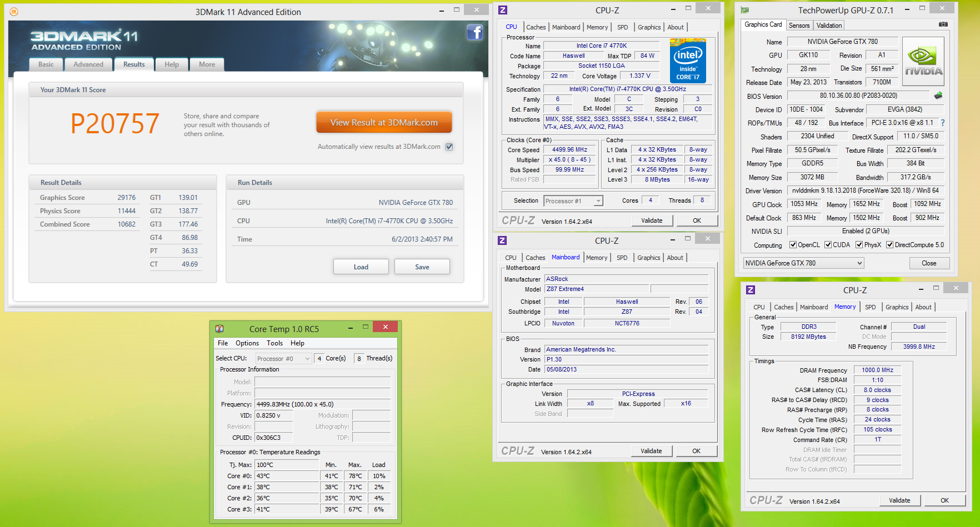Click the CPU-Z Mainboard window Z icon
The image size is (980, 527).
coord(502,240)
